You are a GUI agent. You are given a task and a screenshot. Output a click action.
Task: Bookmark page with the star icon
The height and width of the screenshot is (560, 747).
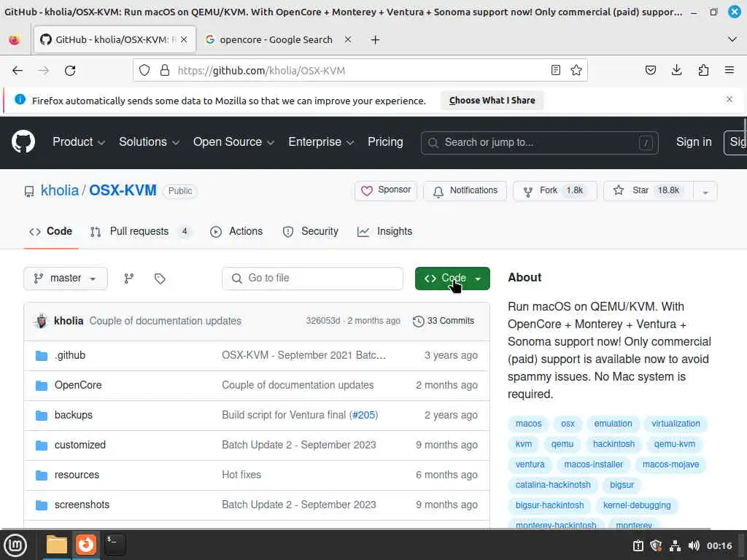pyautogui.click(x=576, y=71)
